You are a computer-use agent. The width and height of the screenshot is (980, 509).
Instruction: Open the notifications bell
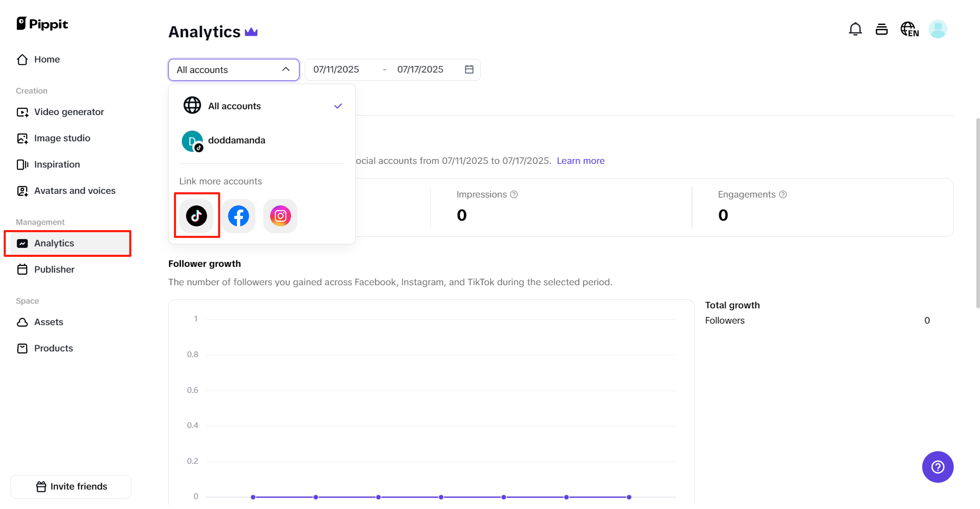855,29
